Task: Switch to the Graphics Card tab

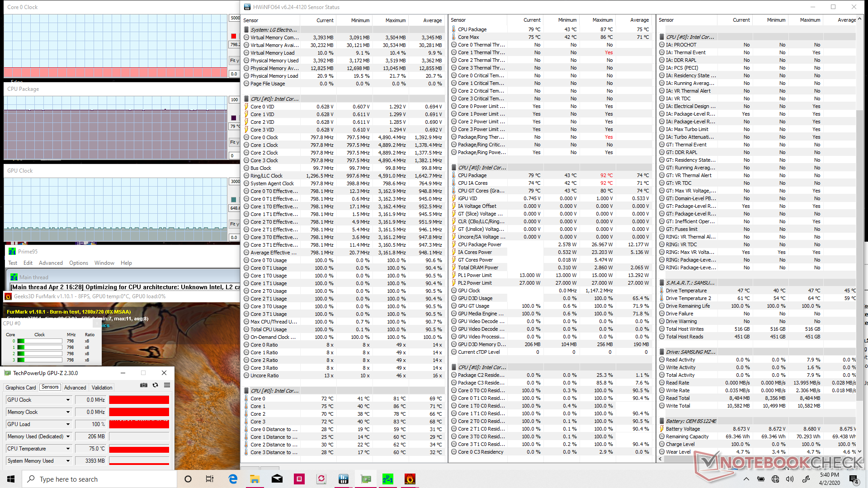Action: [x=20, y=388]
